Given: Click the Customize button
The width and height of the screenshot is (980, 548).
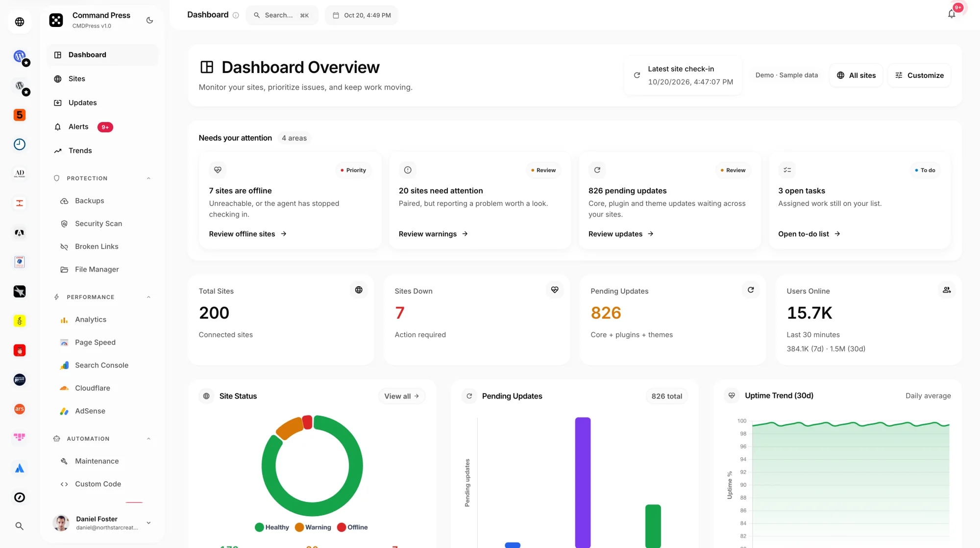Looking at the screenshot, I should point(919,75).
